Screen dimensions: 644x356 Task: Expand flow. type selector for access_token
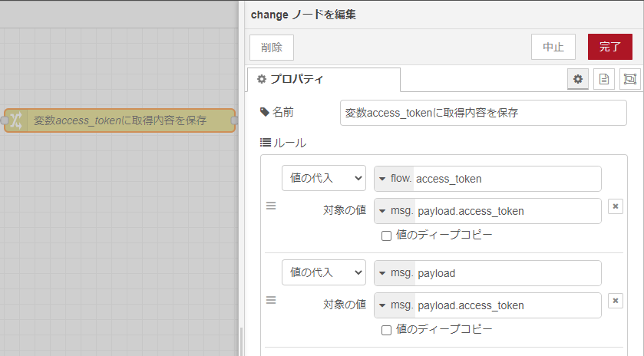point(395,179)
